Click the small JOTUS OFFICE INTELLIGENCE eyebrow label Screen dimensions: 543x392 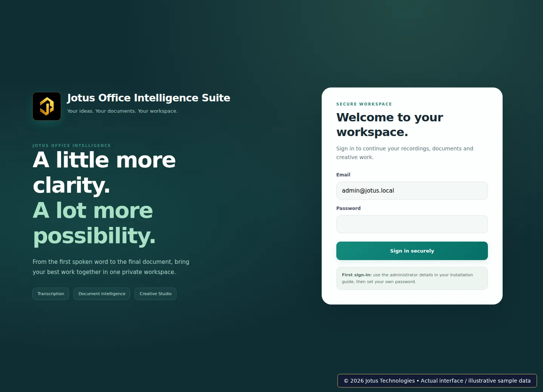pos(72,145)
